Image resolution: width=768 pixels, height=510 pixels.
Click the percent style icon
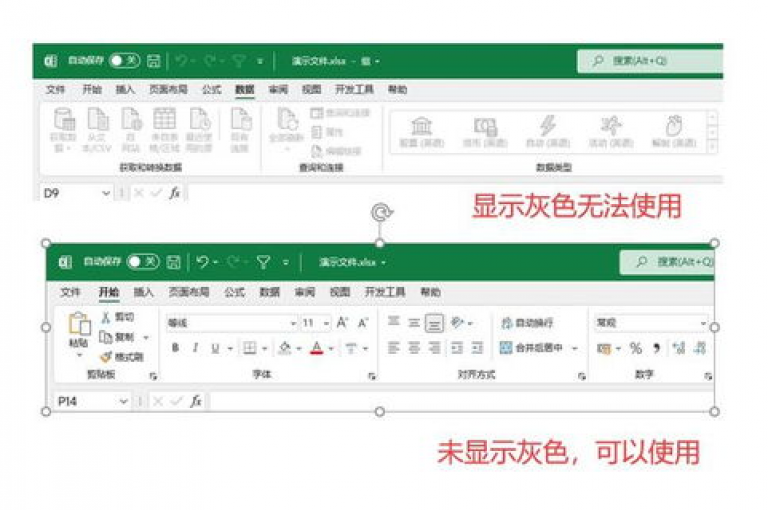coord(636,348)
